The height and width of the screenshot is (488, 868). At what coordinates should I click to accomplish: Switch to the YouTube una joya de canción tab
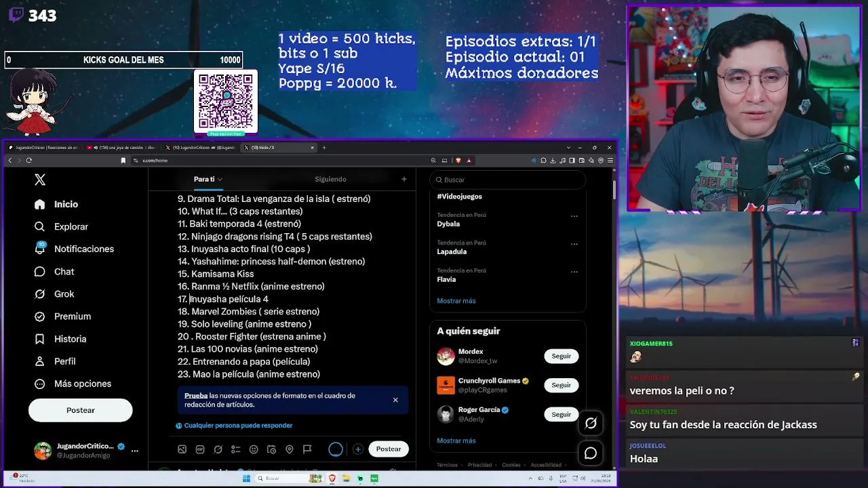pyautogui.click(x=123, y=147)
